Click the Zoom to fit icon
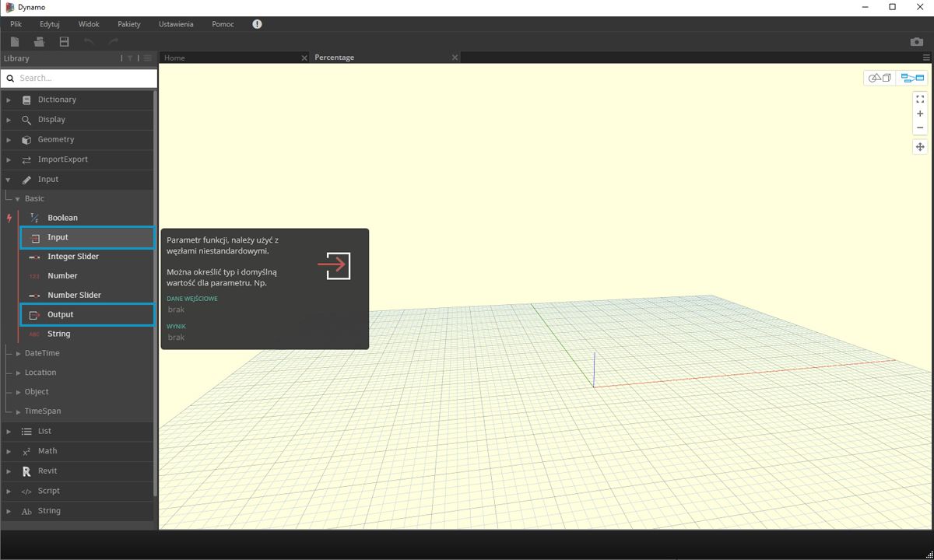Viewport: 934px width, 560px height. coord(920,99)
